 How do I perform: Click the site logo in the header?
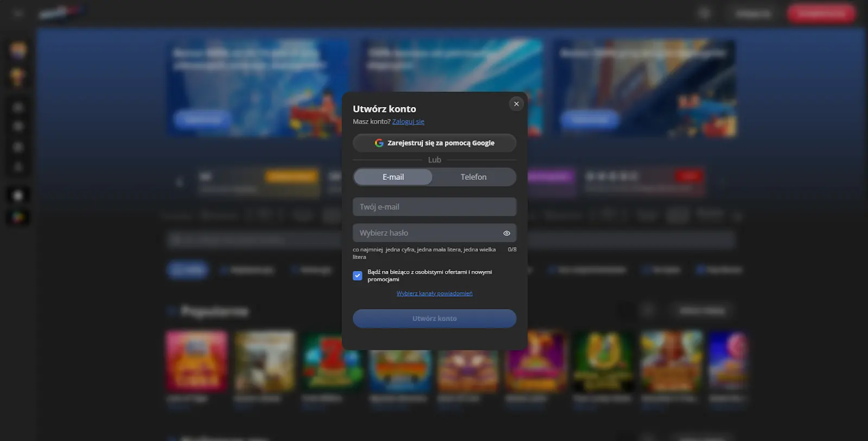pyautogui.click(x=61, y=12)
